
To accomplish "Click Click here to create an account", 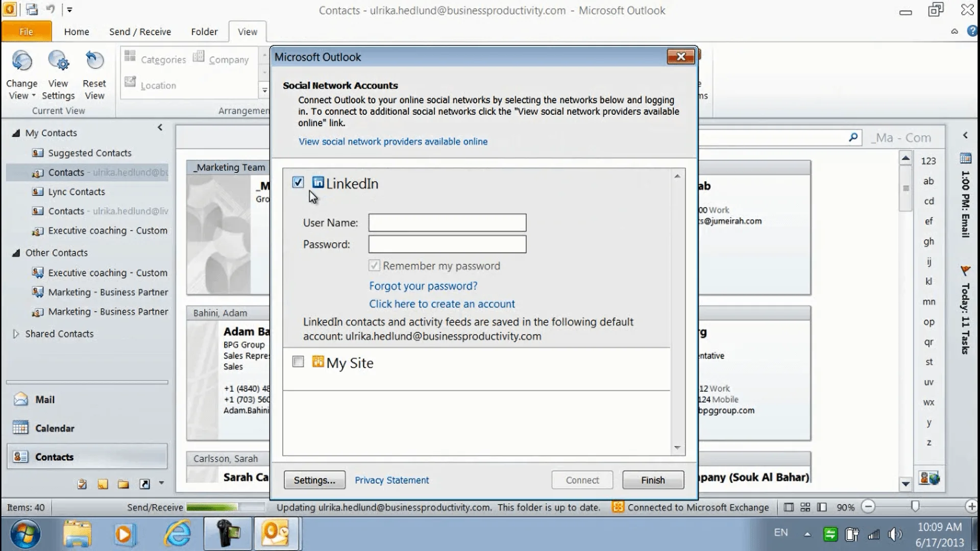I will 442,304.
